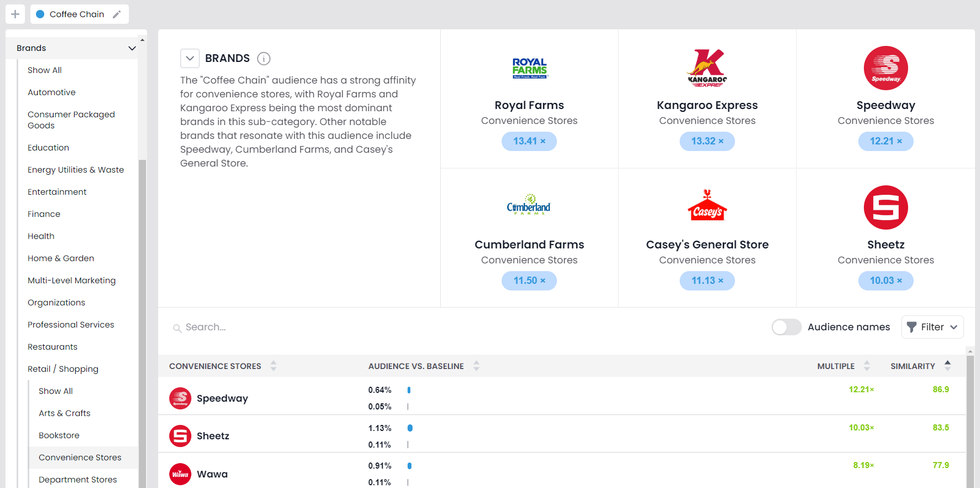Click the Casey's General Store logo
Viewport: 980px width, 488px height.
707,206
